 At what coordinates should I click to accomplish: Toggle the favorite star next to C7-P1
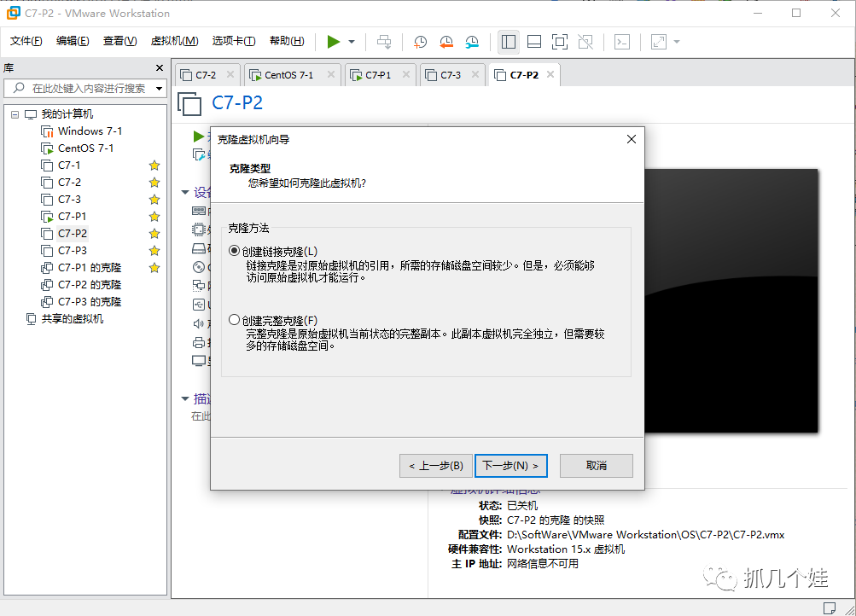pyautogui.click(x=154, y=217)
